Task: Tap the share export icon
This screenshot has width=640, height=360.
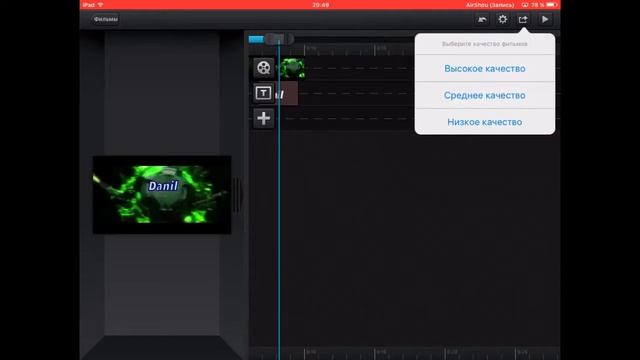Action: pyautogui.click(x=523, y=19)
